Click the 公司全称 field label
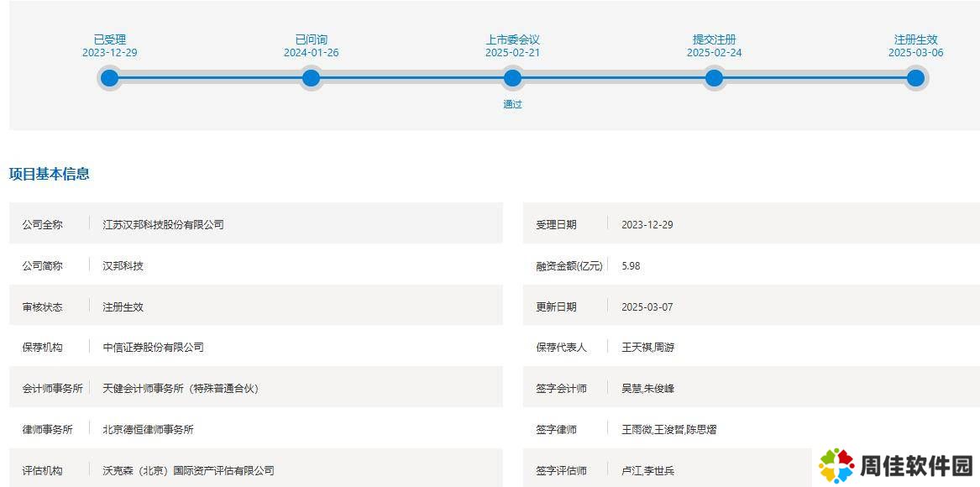 tap(43, 224)
